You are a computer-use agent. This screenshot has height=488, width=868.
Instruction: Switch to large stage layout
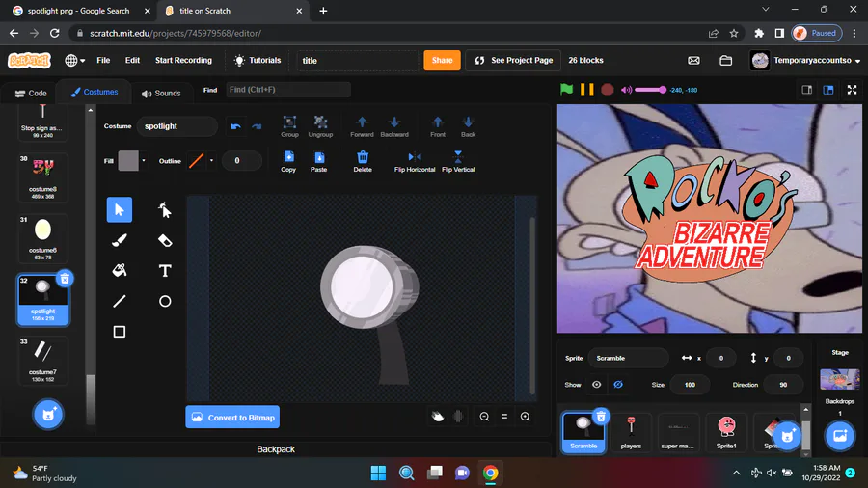[x=828, y=90]
